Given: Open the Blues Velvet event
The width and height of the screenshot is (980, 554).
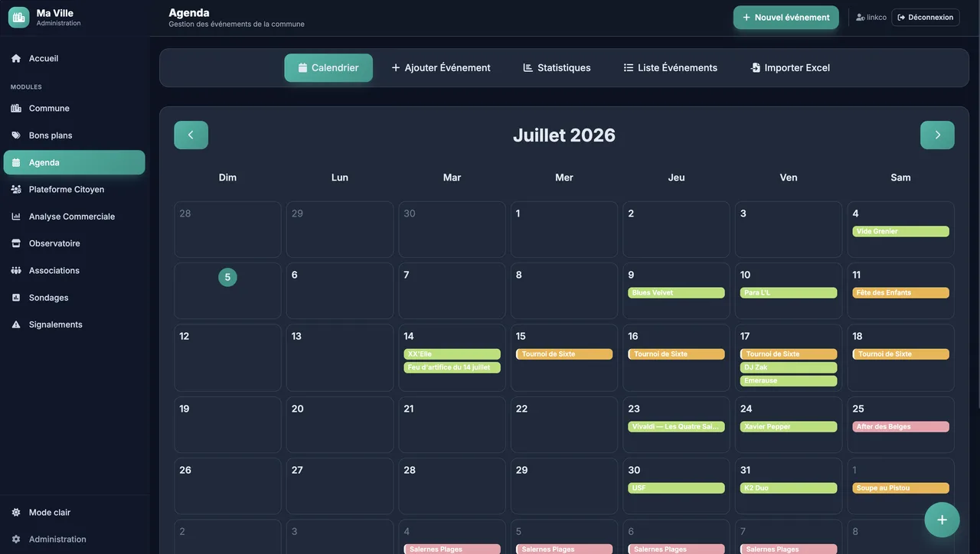Looking at the screenshot, I should click(676, 292).
